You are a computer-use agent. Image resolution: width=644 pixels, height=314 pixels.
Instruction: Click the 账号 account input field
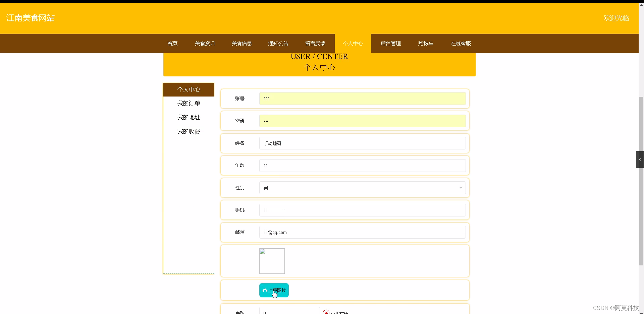pos(362,99)
